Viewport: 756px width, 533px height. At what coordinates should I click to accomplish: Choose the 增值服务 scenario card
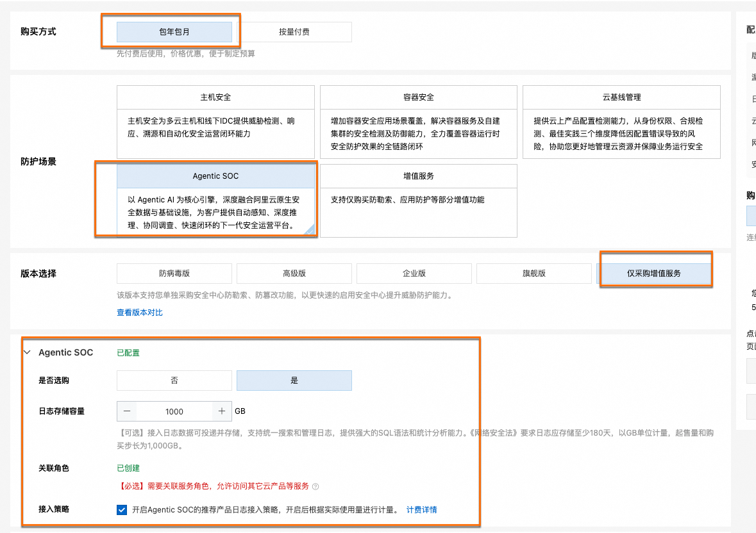pos(419,201)
